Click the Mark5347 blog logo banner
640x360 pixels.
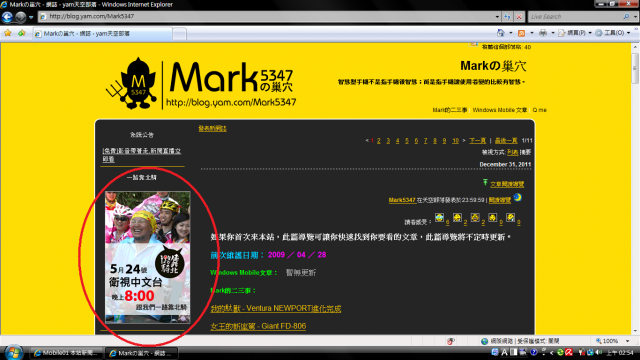[x=201, y=84]
